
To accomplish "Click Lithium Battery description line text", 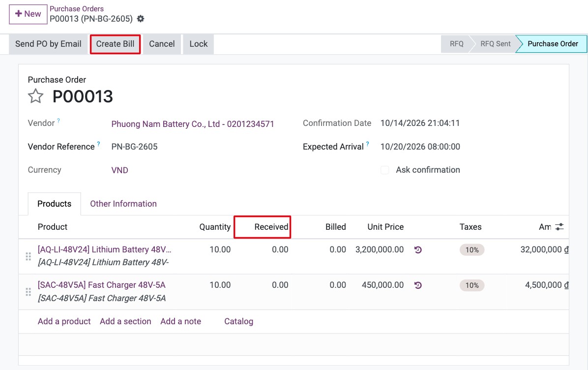I will (x=103, y=262).
